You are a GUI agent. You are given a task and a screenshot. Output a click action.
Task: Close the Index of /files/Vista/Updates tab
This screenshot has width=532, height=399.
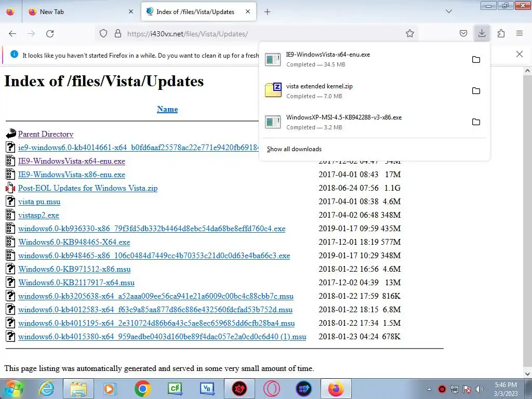tap(248, 12)
